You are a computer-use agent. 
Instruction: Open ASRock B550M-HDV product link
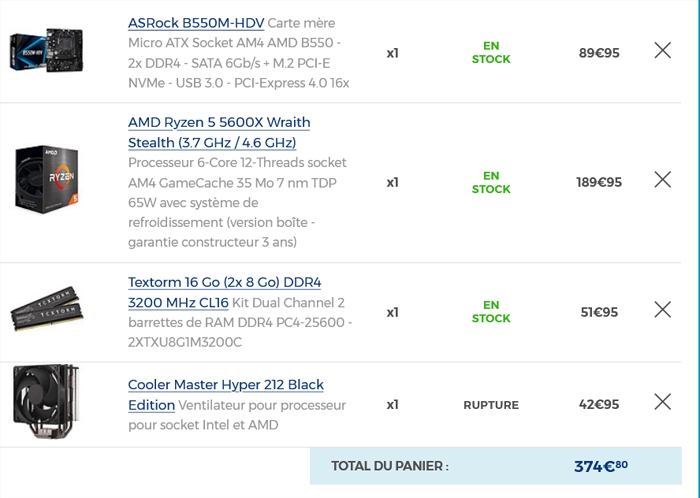(196, 23)
